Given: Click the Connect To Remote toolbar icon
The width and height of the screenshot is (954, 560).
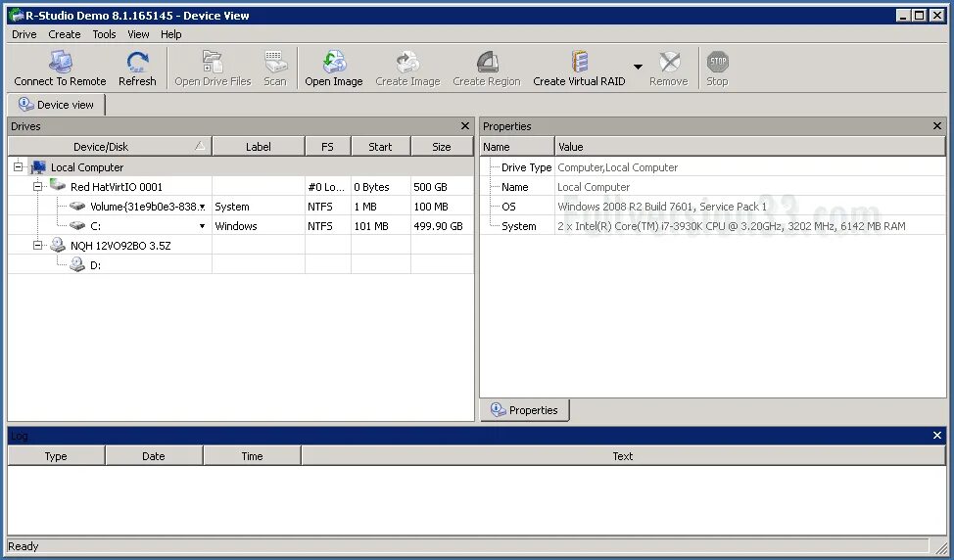Looking at the screenshot, I should click(x=60, y=62).
